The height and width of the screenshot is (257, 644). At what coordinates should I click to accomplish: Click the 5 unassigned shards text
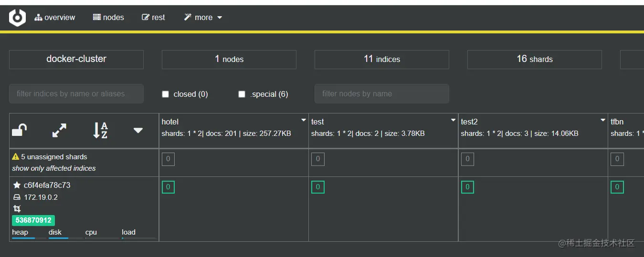pos(54,156)
